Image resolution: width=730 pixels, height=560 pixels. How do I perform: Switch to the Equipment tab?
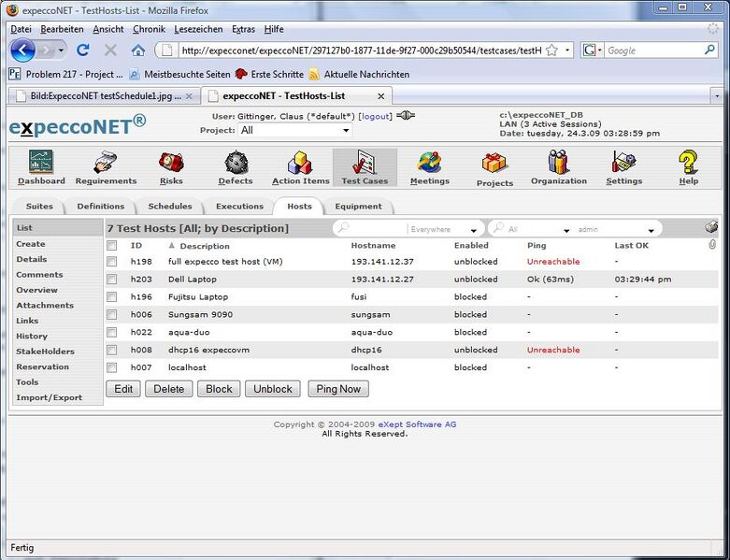[358, 207]
